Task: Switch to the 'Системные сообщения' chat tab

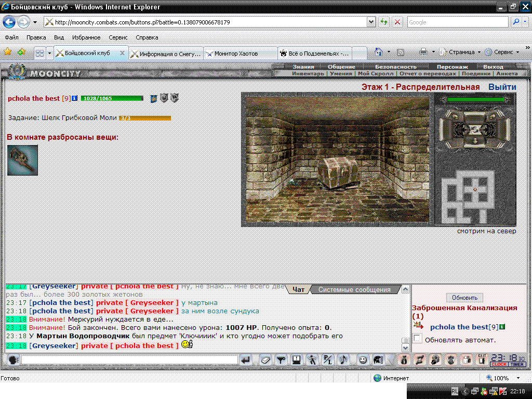Action: tap(354, 290)
